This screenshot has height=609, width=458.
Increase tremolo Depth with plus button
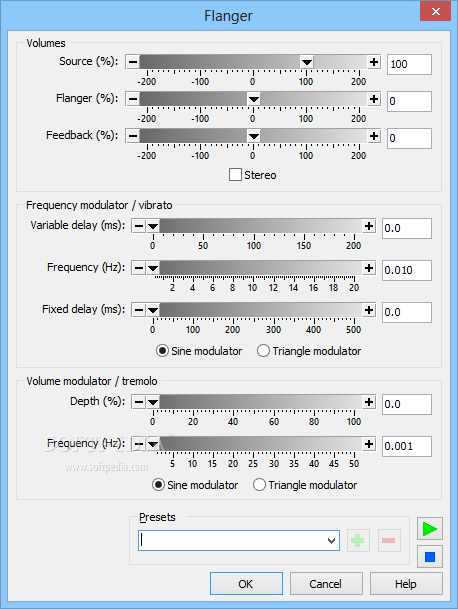(369, 402)
